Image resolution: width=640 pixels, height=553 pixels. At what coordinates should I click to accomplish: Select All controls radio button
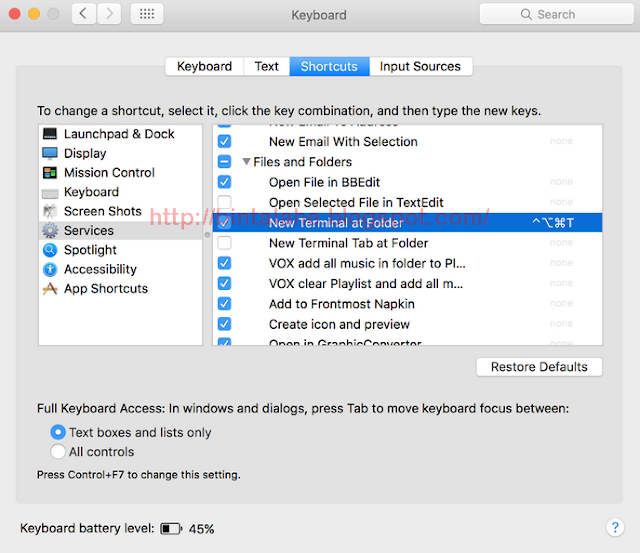(58, 451)
